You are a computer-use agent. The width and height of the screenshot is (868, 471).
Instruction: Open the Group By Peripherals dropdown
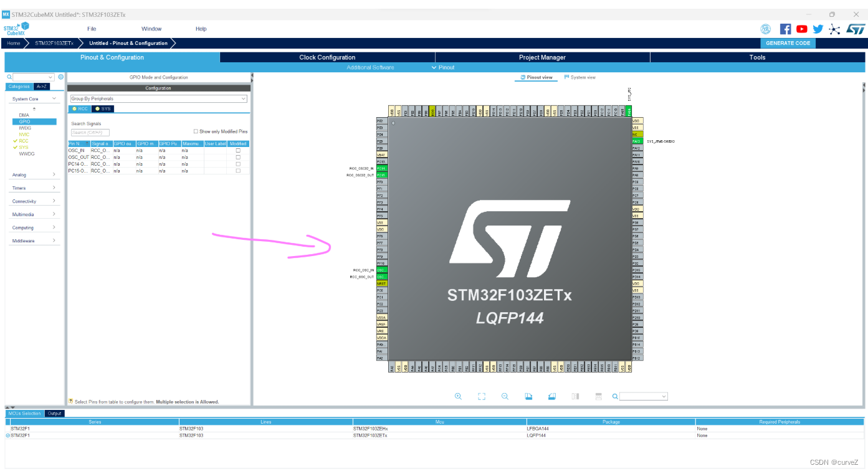coord(158,98)
